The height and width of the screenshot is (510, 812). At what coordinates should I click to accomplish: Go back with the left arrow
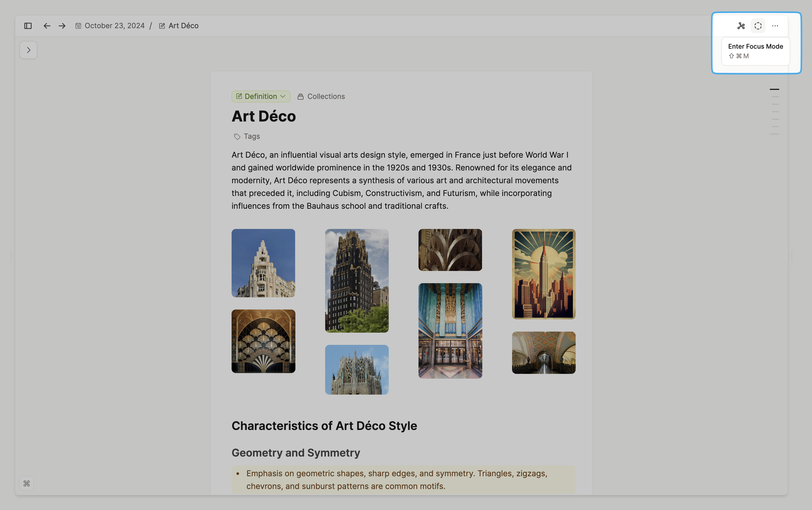coord(47,26)
